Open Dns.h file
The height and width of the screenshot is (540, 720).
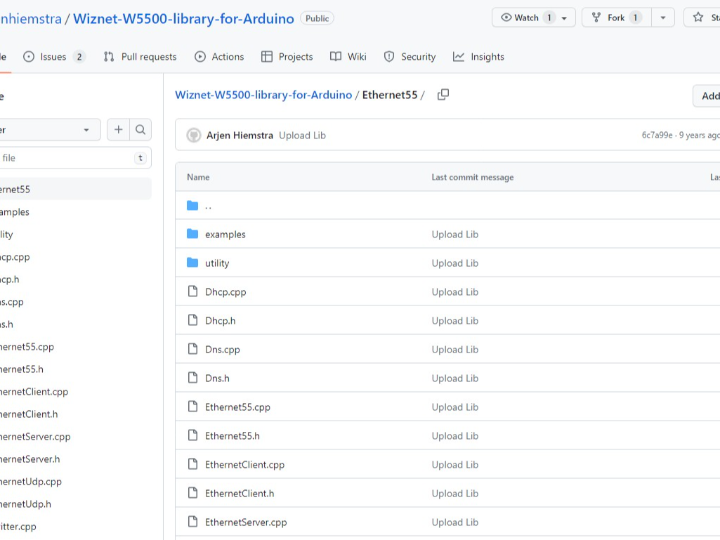click(x=217, y=378)
